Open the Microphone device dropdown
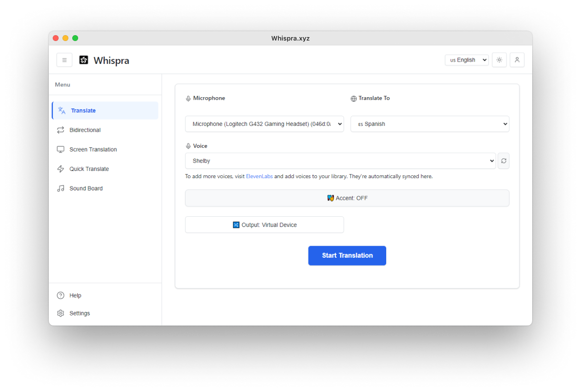581x392 pixels. pos(264,124)
